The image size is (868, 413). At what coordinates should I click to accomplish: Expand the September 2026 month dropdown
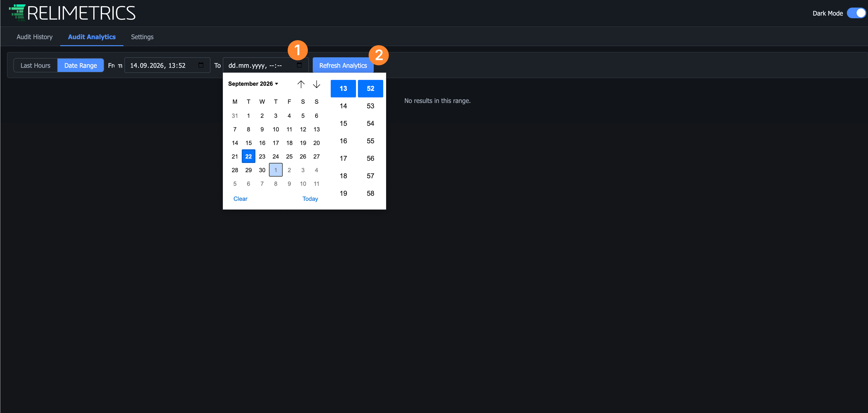pos(253,84)
